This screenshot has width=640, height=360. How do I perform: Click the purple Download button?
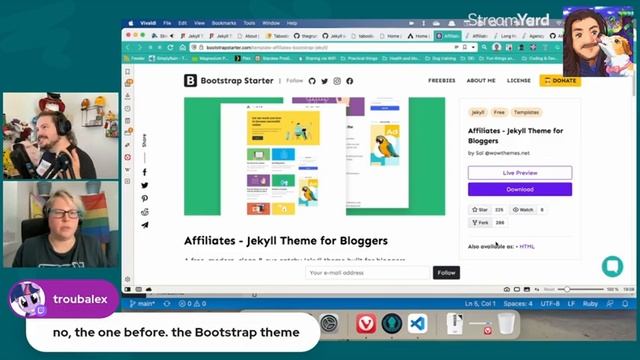click(520, 189)
